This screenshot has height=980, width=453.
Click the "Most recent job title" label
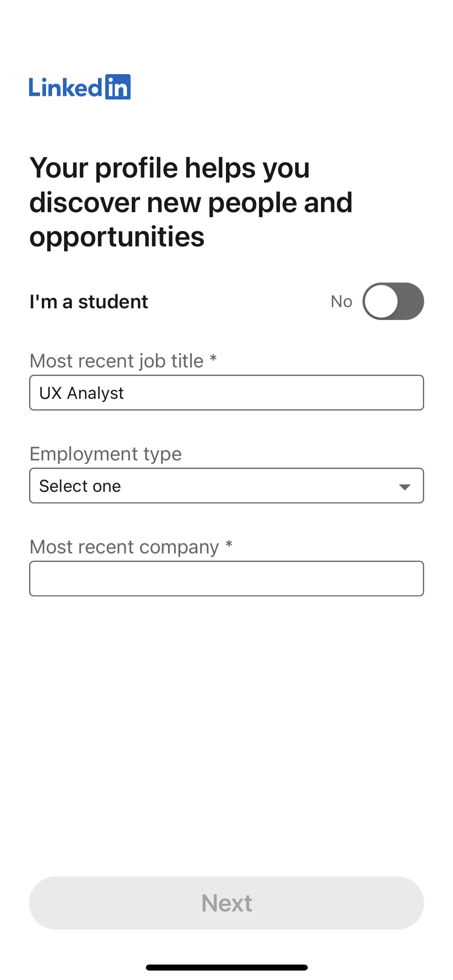[117, 361]
